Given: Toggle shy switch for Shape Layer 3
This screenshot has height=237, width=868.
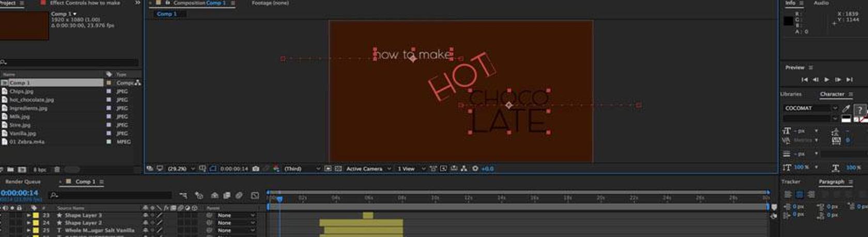Looking at the screenshot, I should point(146,215).
